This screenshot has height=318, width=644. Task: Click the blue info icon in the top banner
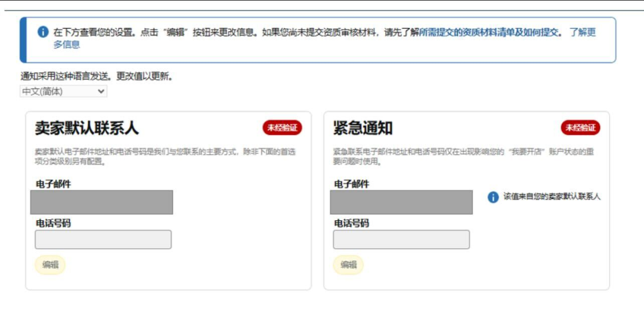pos(43,32)
